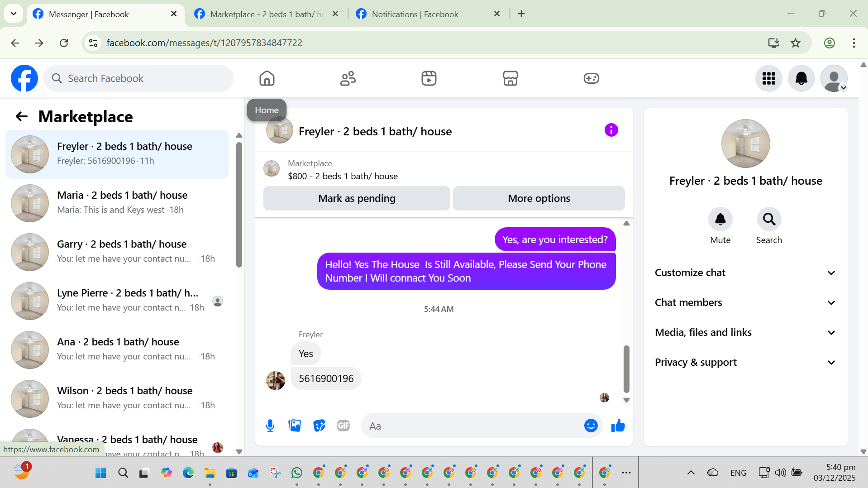
Task: Open a new browser tab
Action: click(521, 14)
